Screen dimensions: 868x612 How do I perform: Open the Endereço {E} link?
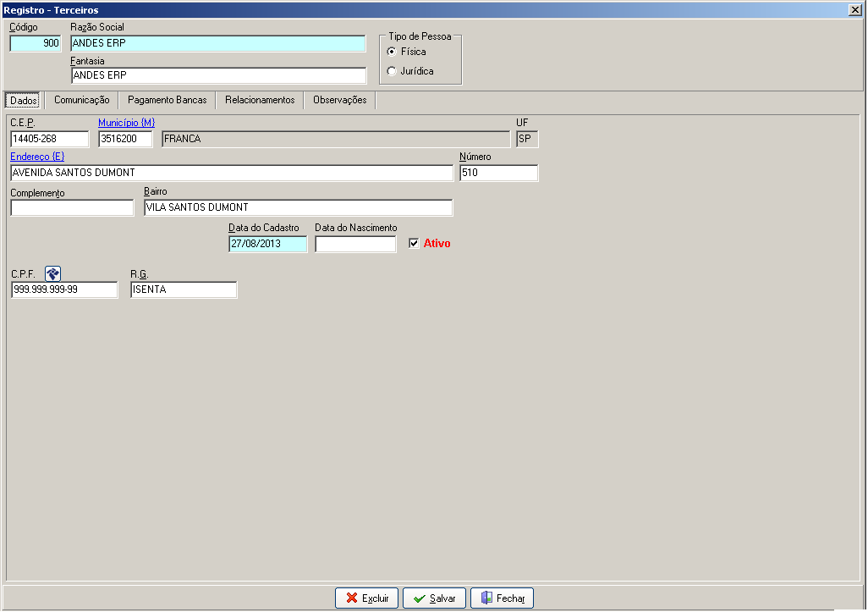click(37, 157)
